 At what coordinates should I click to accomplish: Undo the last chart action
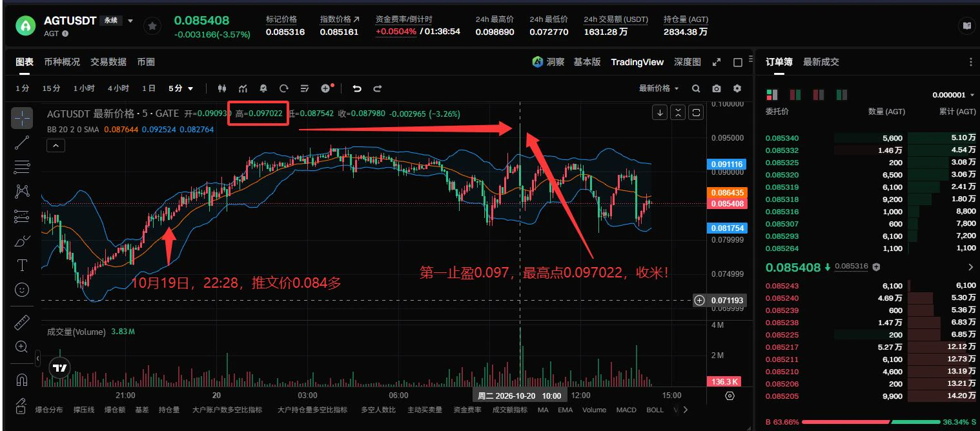coord(357,88)
